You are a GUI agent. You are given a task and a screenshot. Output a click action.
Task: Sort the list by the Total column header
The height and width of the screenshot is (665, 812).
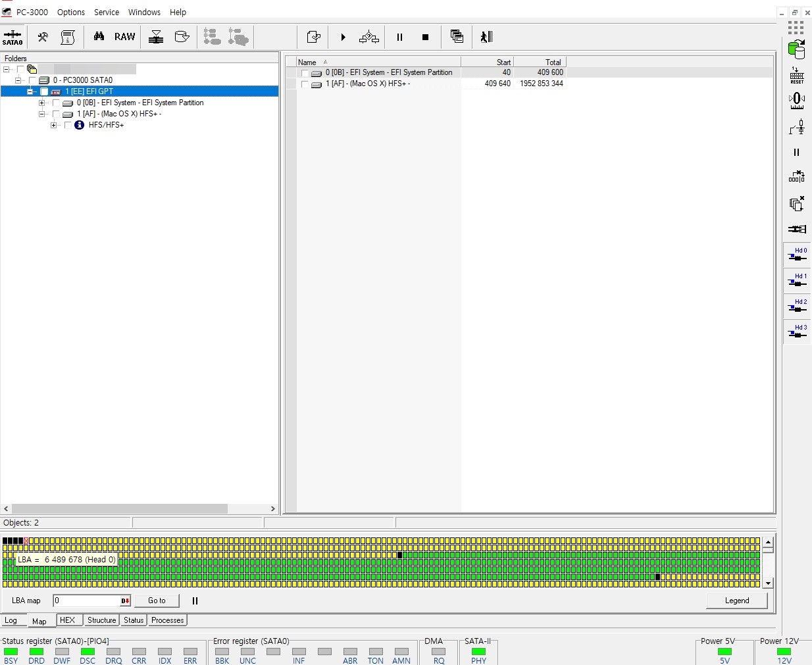pyautogui.click(x=540, y=62)
